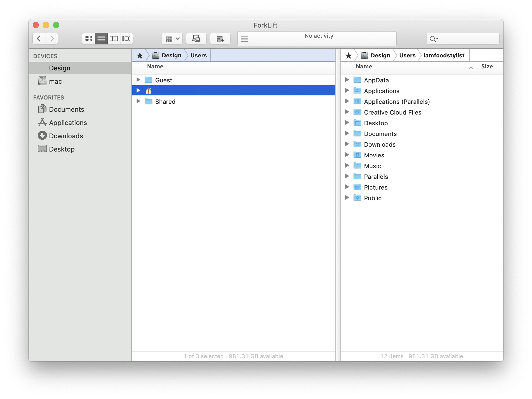Select list view mode toggle
Viewport: 532px width, 399px height.
pyautogui.click(x=101, y=39)
